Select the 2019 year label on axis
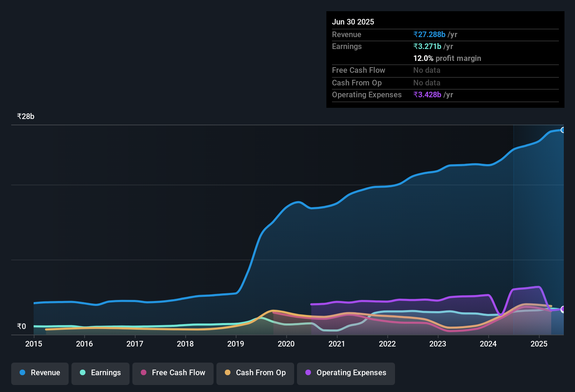The image size is (575, 392). pos(236,344)
